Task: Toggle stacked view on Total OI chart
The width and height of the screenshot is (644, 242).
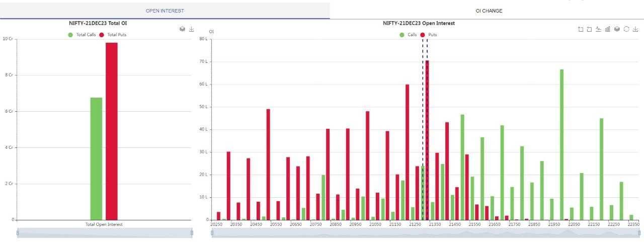Action: click(182, 29)
